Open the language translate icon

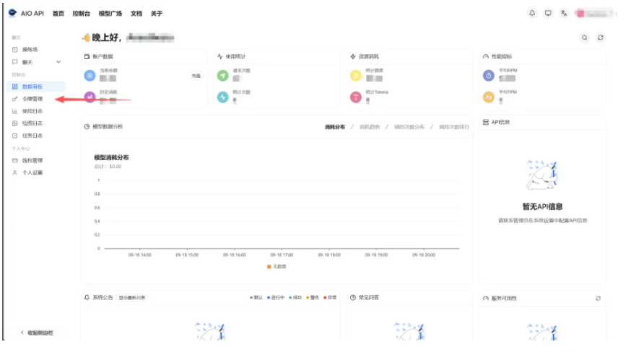tap(564, 13)
